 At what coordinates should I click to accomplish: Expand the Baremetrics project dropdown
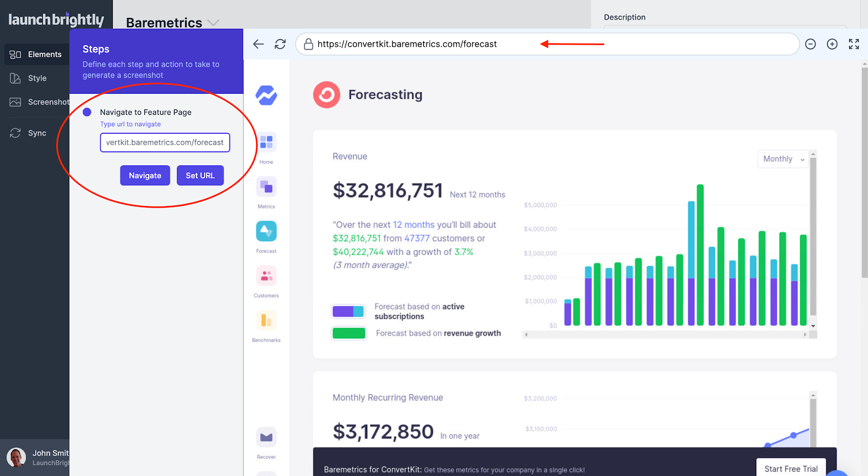(x=213, y=23)
